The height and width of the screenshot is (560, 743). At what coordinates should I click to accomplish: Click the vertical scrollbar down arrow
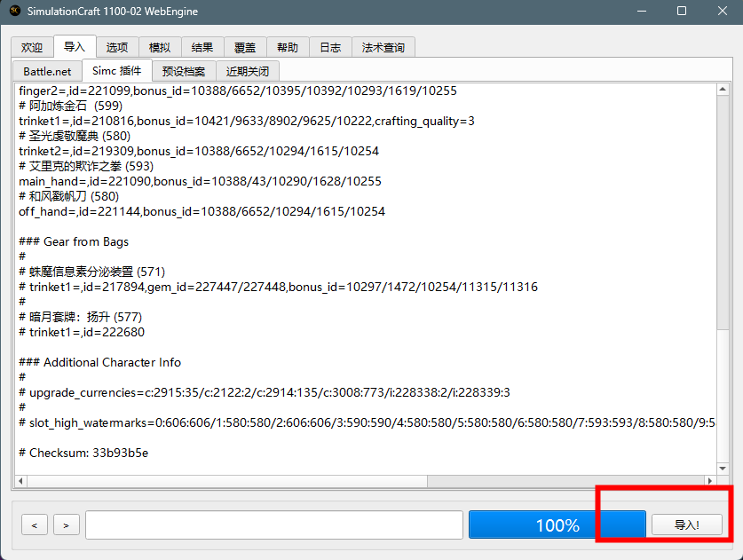click(x=723, y=468)
